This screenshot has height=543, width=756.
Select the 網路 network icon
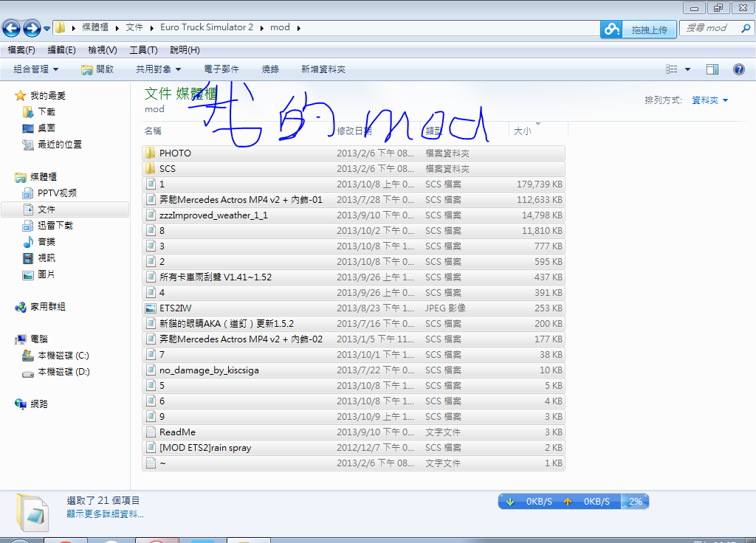click(x=20, y=404)
